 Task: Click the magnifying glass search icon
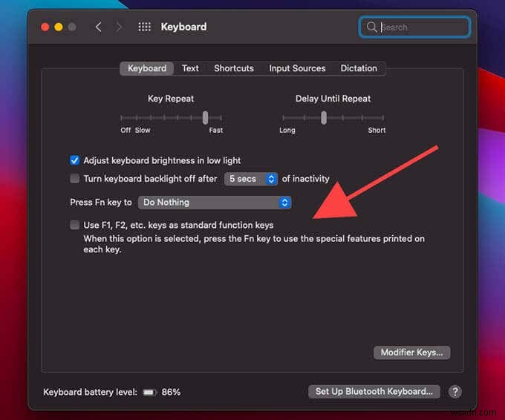tap(371, 27)
